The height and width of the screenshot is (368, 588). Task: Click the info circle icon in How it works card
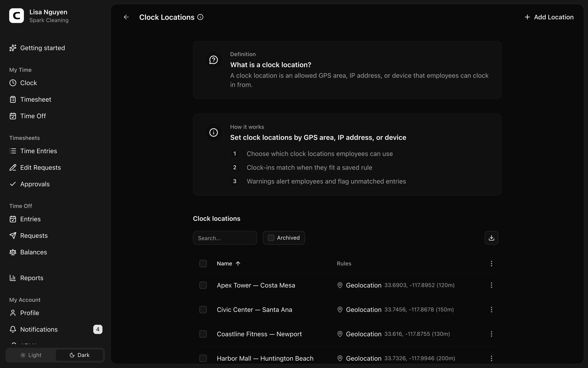[x=214, y=132]
